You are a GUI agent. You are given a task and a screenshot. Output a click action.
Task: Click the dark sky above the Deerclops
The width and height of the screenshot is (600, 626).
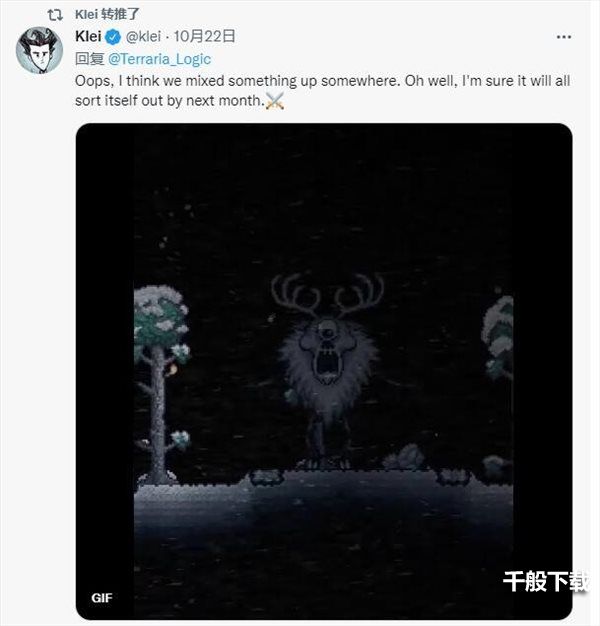(325, 200)
